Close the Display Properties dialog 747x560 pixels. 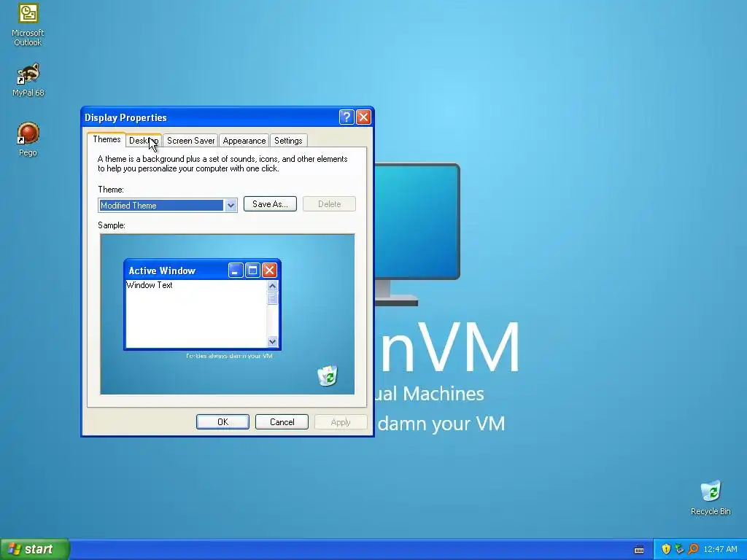click(x=363, y=117)
